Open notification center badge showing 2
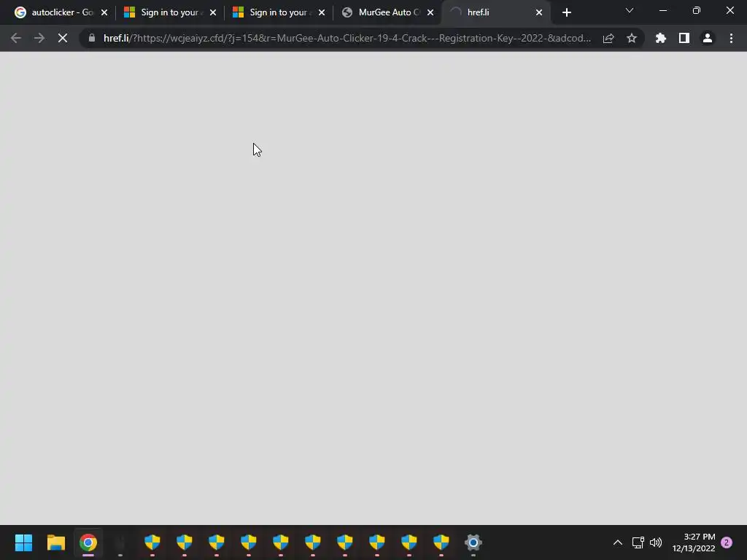This screenshot has width=747, height=560. click(x=727, y=542)
